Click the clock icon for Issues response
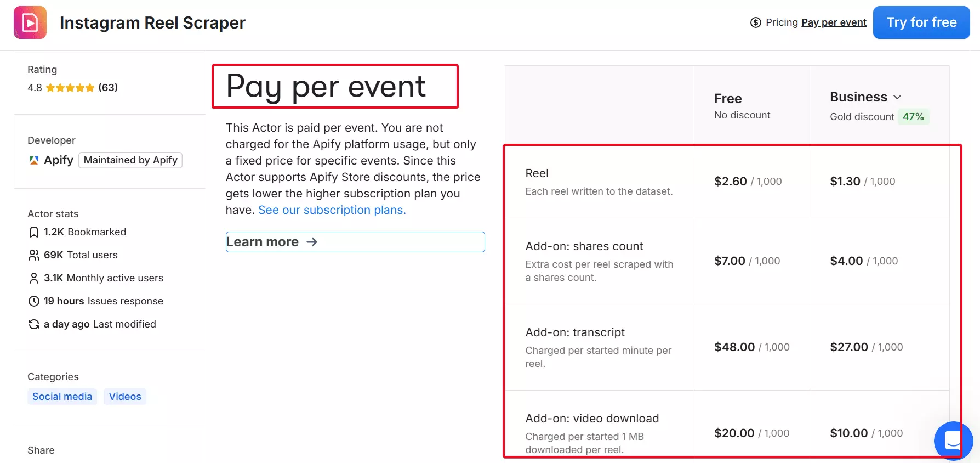This screenshot has width=980, height=463. click(x=33, y=301)
